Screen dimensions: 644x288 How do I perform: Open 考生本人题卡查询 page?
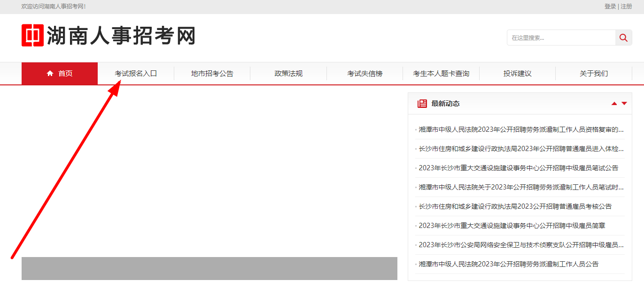441,74
